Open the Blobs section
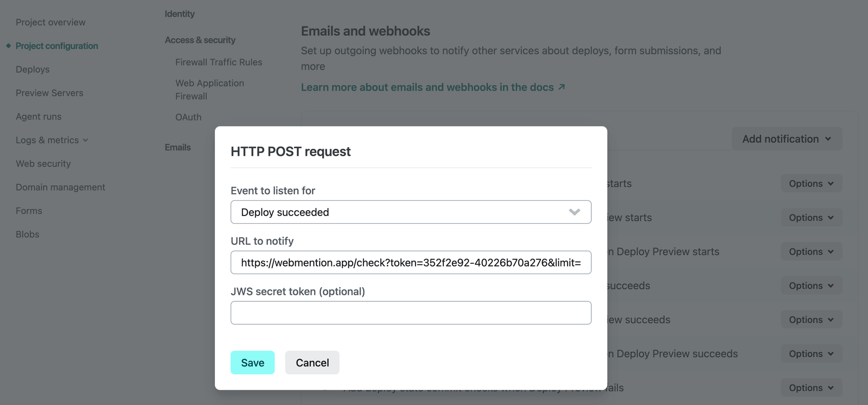868x405 pixels. [x=27, y=234]
